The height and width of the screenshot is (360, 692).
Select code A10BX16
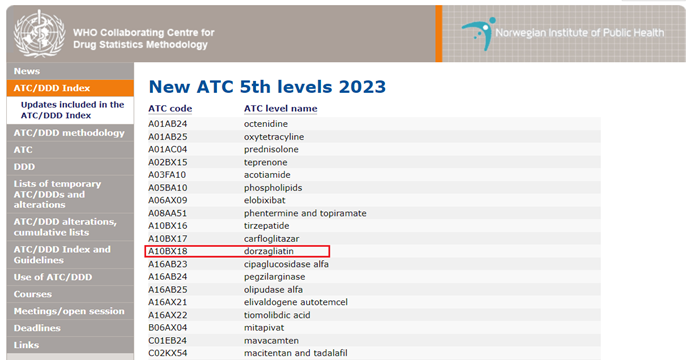pos(167,226)
